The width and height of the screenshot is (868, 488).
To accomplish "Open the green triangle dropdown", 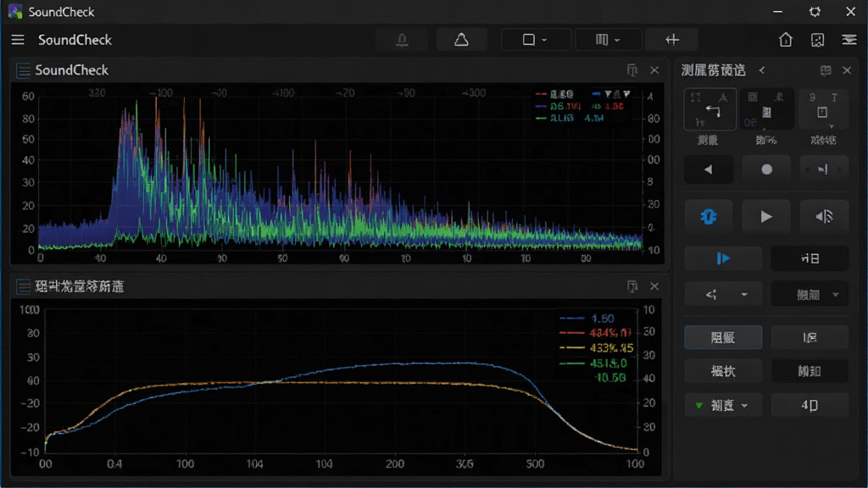I will [x=723, y=406].
